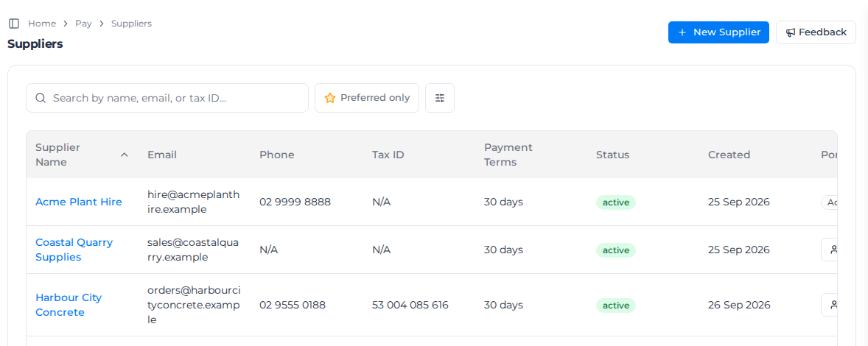This screenshot has width=868, height=346.
Task: Toggle the sidebar panel icon
Action: coord(15,24)
